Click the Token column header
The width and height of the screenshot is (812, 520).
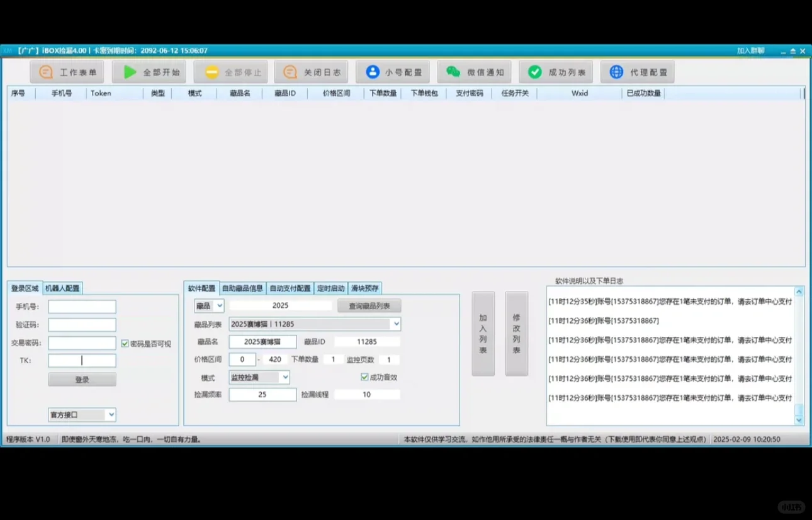(115, 93)
